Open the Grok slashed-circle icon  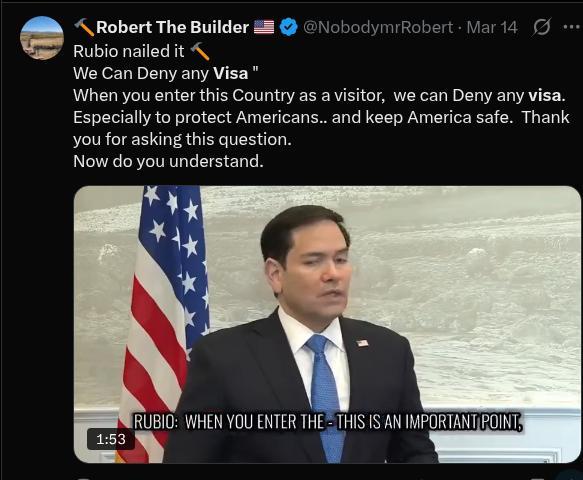[541, 27]
